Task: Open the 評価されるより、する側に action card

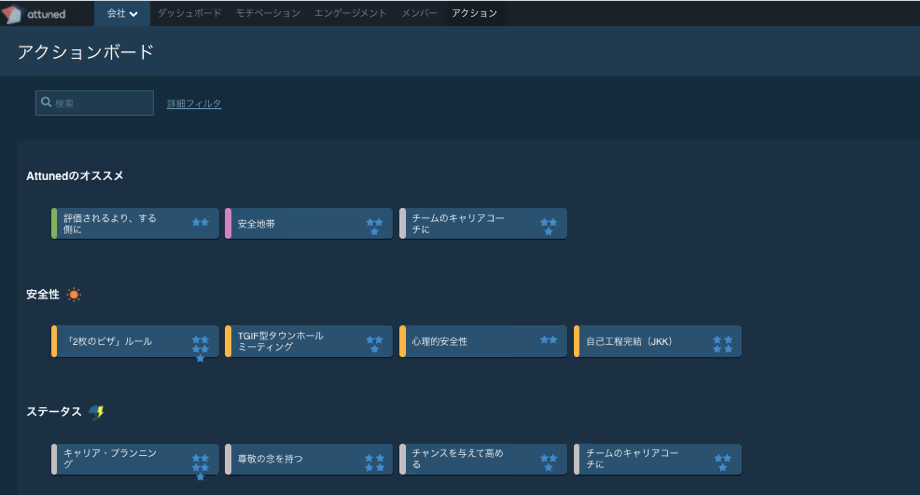Action: [x=135, y=223]
